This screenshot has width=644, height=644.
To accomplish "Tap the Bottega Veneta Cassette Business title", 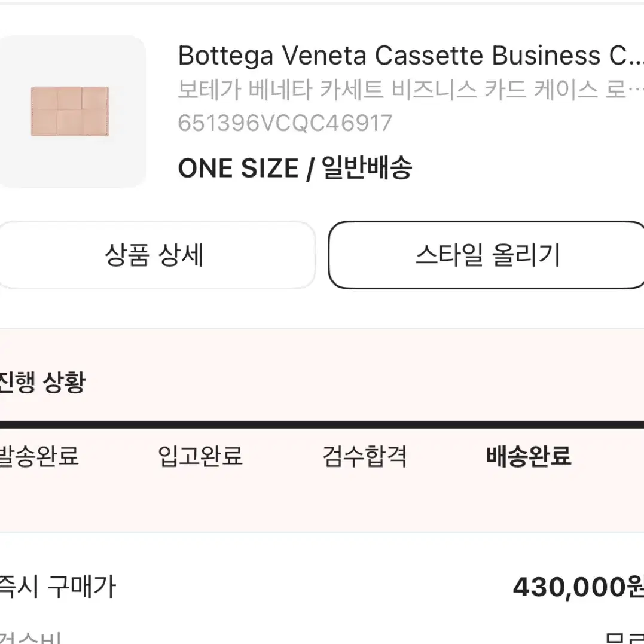I will [411, 56].
